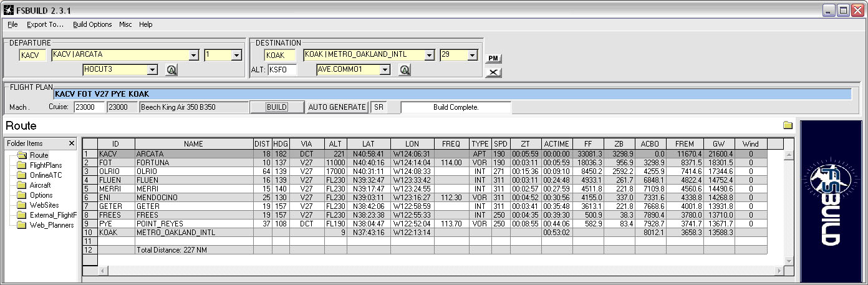Click the 114.00 frequency cell for FORTUNA

[x=451, y=162]
